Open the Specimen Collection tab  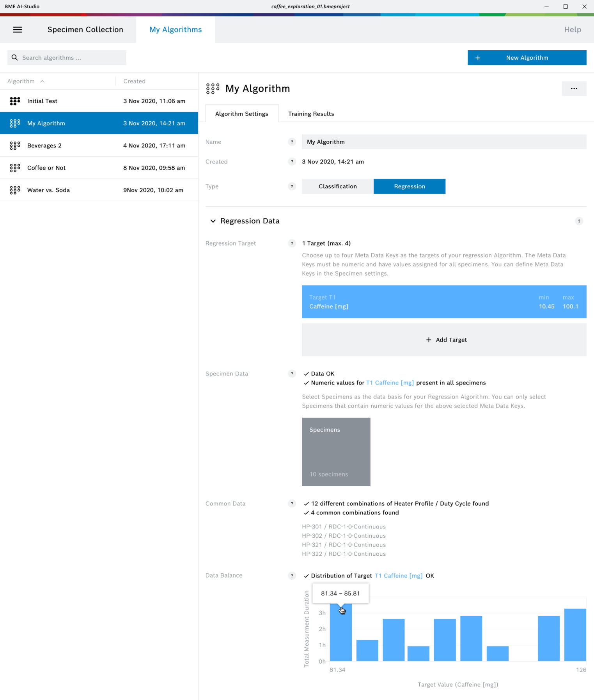[x=85, y=30]
